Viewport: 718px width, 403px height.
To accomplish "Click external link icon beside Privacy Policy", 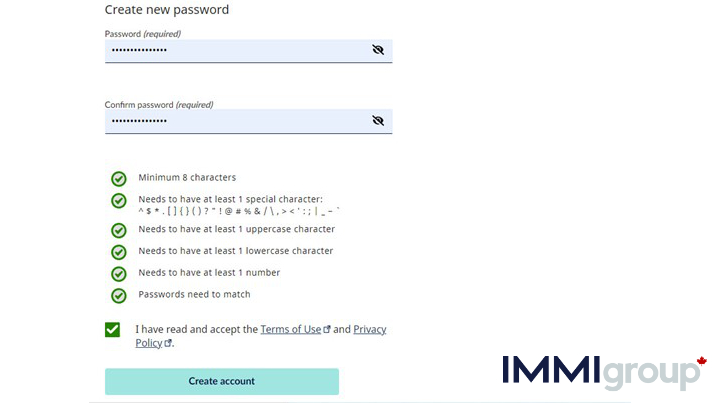I will 168,343.
